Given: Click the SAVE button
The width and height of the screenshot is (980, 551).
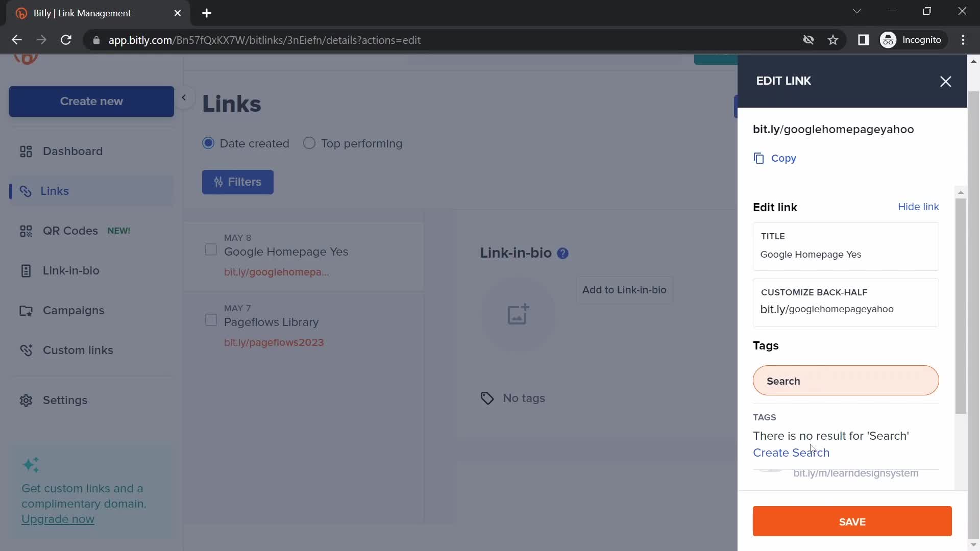Looking at the screenshot, I should (852, 521).
